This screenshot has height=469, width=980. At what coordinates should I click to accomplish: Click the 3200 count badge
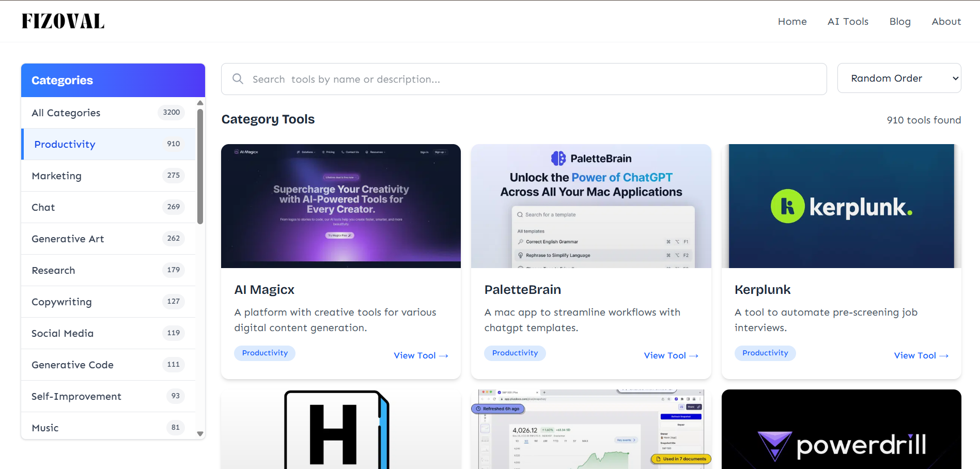click(171, 112)
